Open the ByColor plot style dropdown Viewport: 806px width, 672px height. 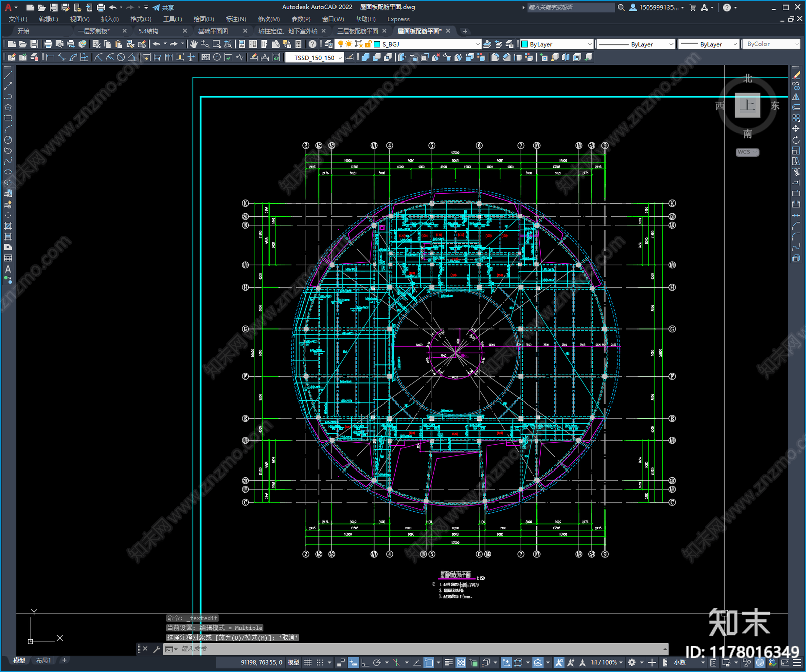[x=771, y=44]
